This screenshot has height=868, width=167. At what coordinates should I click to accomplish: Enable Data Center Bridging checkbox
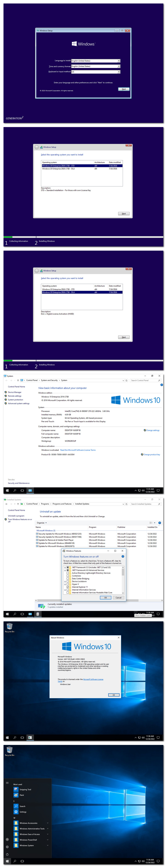coord(68,579)
